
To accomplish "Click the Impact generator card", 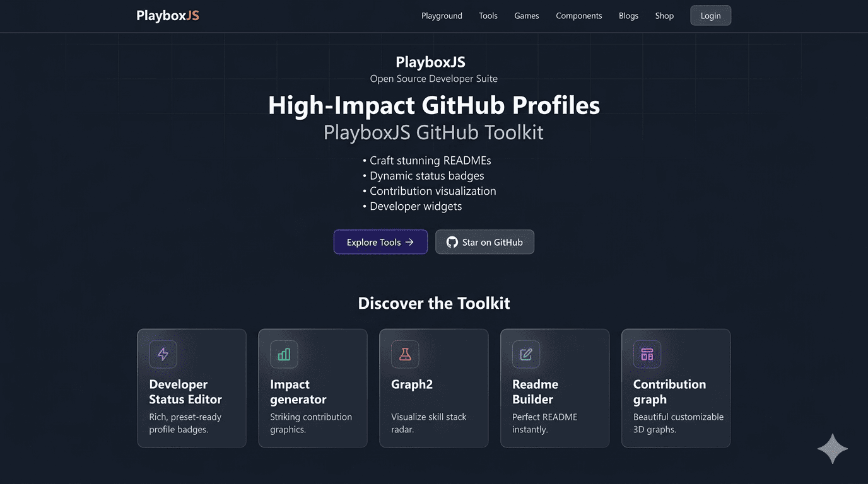I will [312, 388].
